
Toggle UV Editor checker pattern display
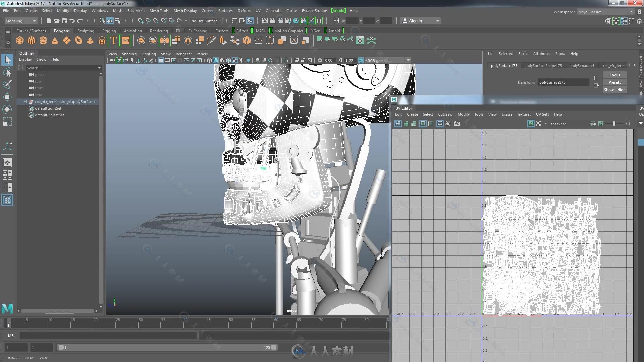(x=539, y=124)
